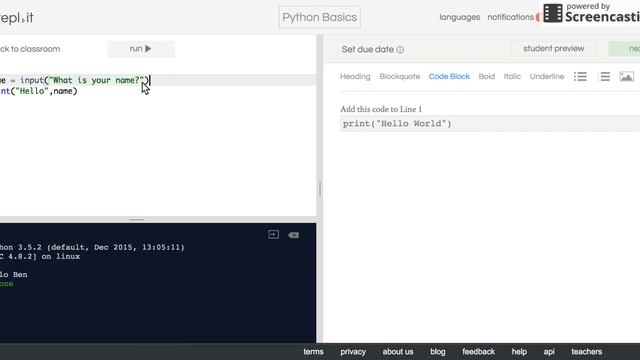Viewport: 640px width, 360px height.
Task: Click the run play icon
Action: (148, 49)
